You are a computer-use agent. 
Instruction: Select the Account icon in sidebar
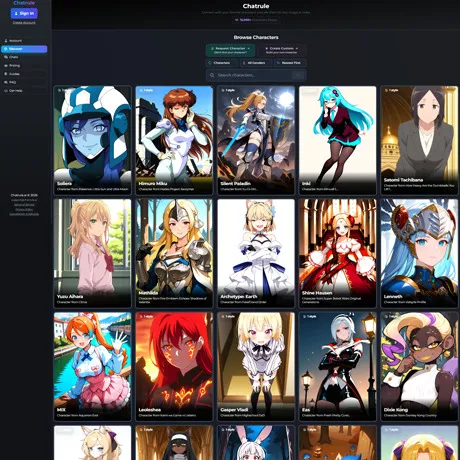click(6, 41)
